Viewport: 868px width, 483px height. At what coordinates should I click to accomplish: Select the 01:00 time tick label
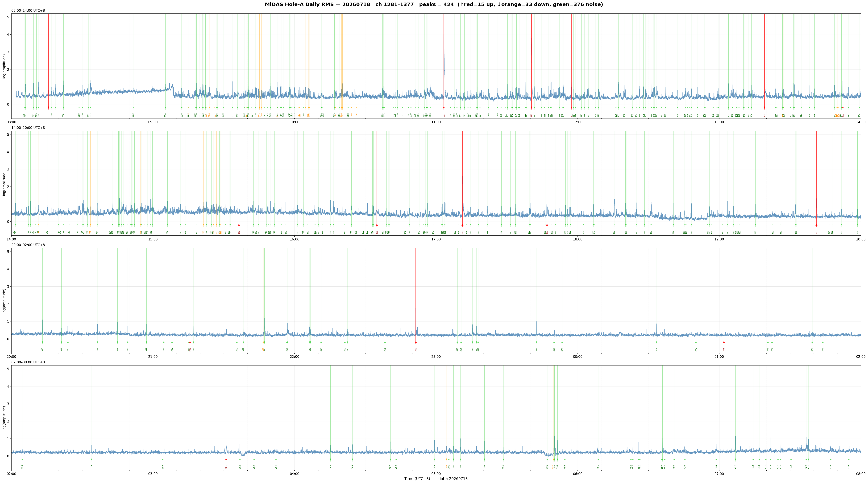pyautogui.click(x=719, y=356)
